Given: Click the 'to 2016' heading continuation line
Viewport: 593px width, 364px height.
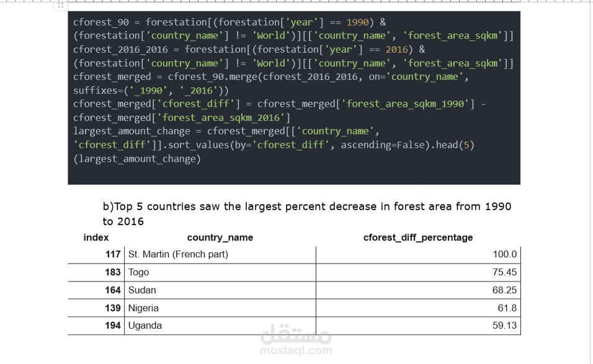Looking at the screenshot, I should [123, 221].
